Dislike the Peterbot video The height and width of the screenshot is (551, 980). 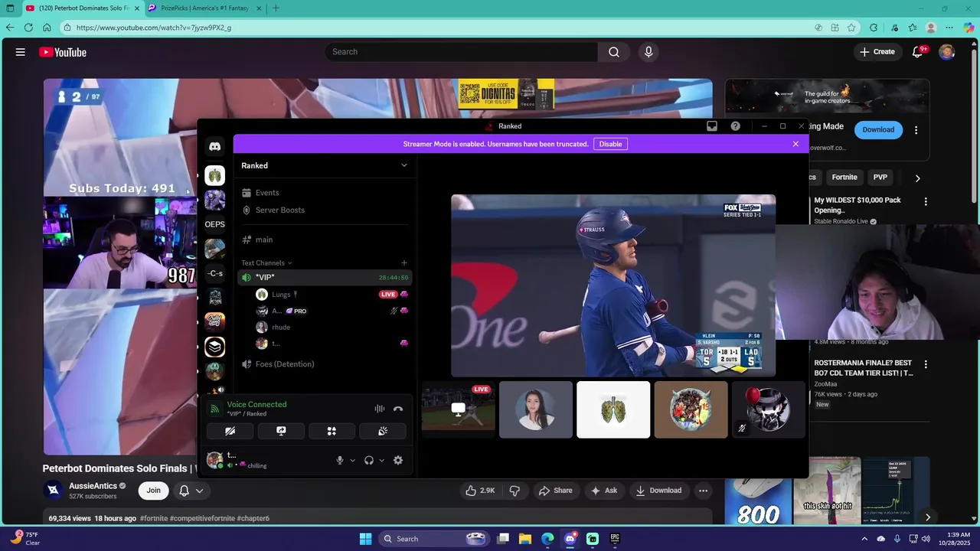[x=514, y=491]
